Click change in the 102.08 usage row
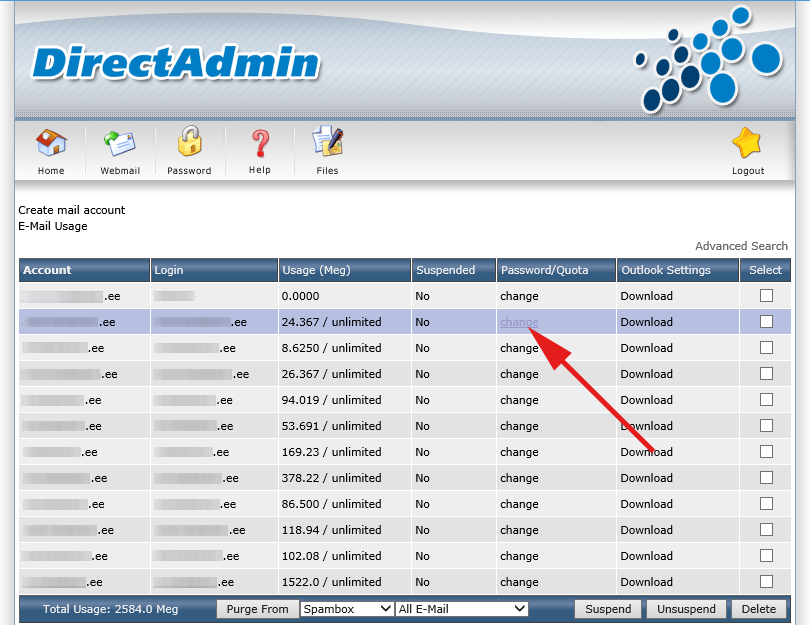 519,556
